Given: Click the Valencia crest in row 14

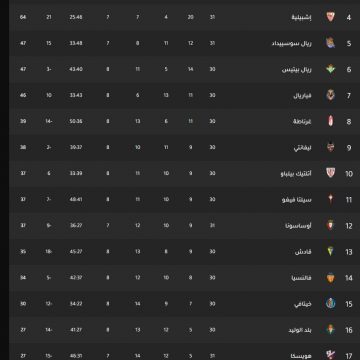Looking at the screenshot, I should pos(330,277).
